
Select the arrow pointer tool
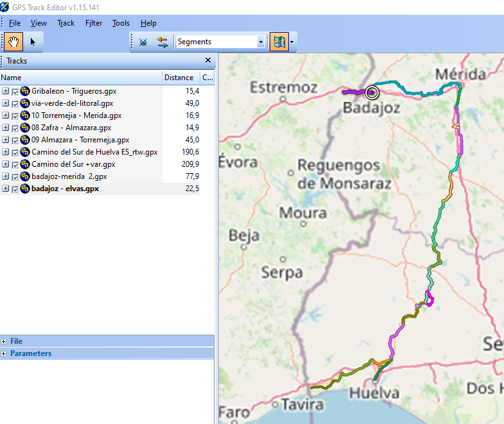33,42
